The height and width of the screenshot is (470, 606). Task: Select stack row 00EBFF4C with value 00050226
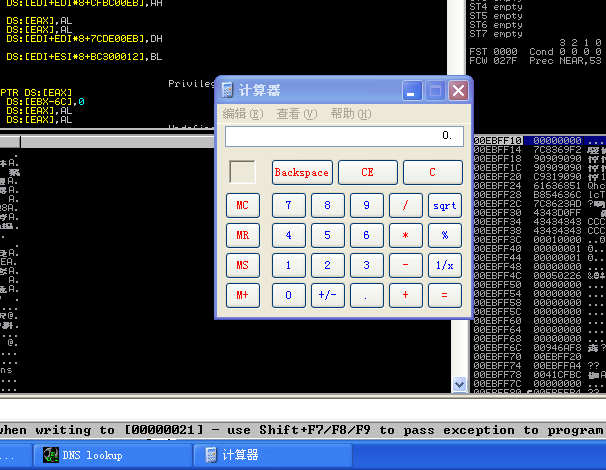[540, 276]
